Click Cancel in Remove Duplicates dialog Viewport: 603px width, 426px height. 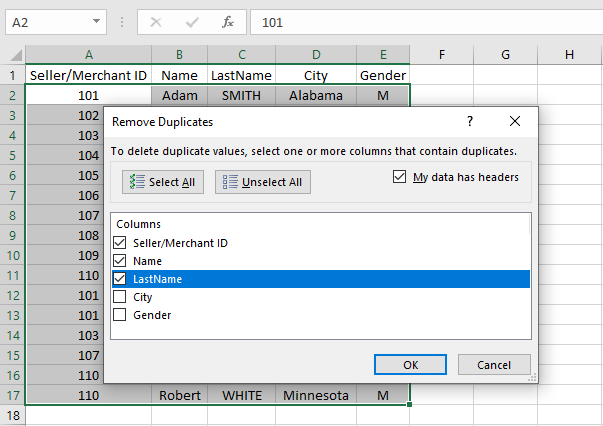click(x=494, y=364)
